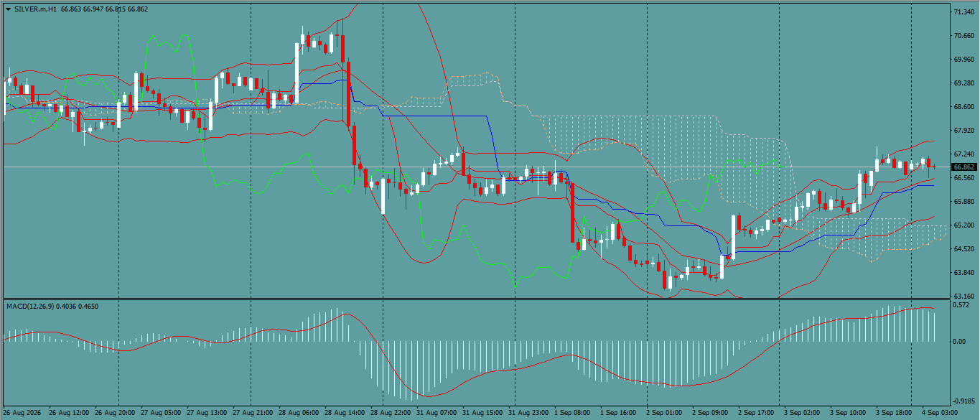Click the 65.880 price axis label
The width and height of the screenshot is (980, 420).
click(x=963, y=202)
